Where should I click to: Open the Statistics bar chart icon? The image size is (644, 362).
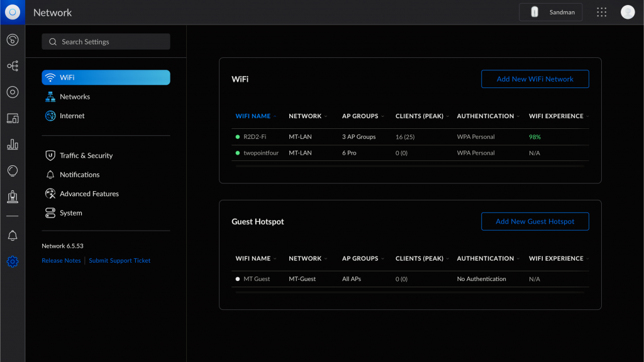tap(13, 145)
